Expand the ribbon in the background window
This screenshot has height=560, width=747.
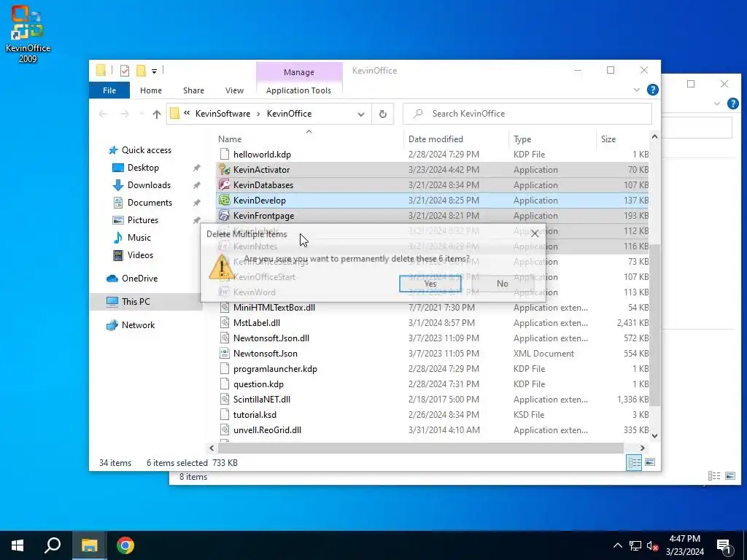(717, 104)
